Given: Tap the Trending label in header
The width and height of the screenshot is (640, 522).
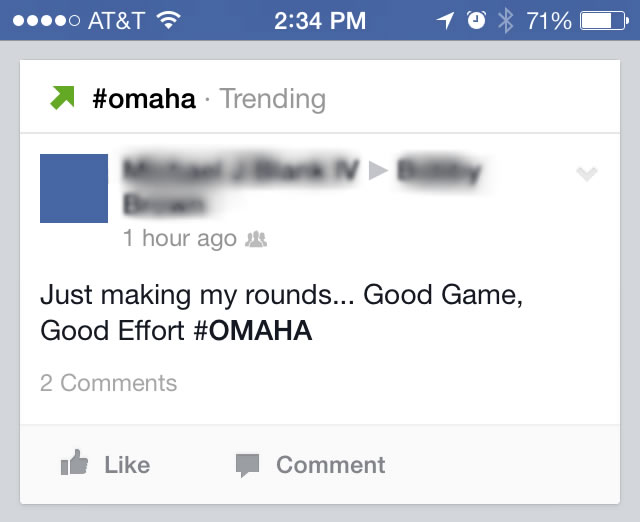Looking at the screenshot, I should point(273,99).
